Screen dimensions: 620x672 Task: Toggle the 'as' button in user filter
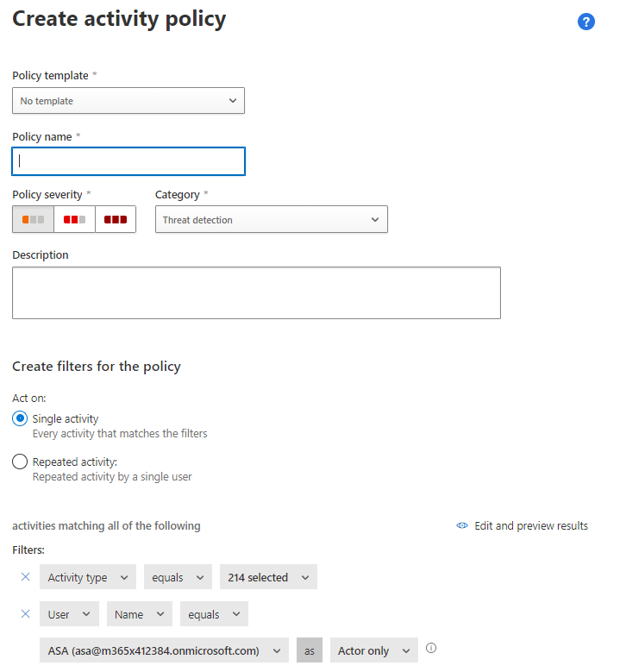point(309,650)
